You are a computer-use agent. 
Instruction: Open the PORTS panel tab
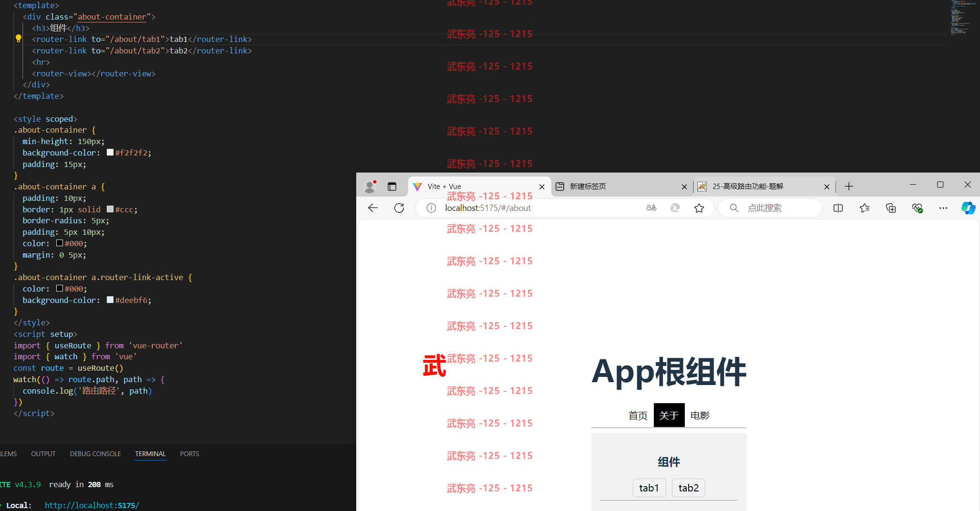point(189,454)
